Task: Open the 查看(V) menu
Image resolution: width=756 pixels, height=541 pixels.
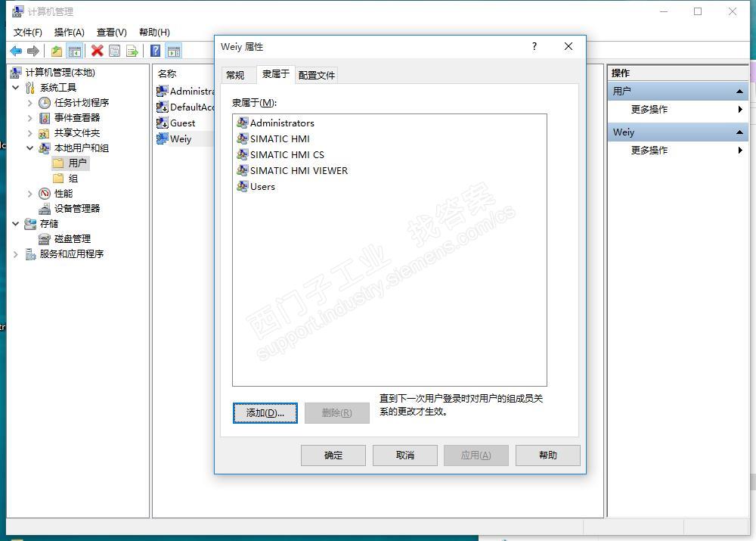Action: click(x=111, y=33)
